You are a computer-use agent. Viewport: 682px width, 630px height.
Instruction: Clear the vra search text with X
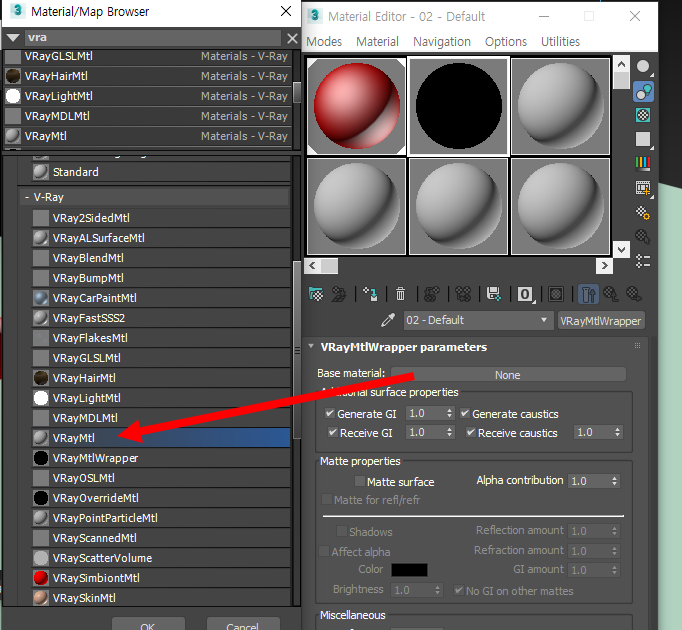click(292, 38)
